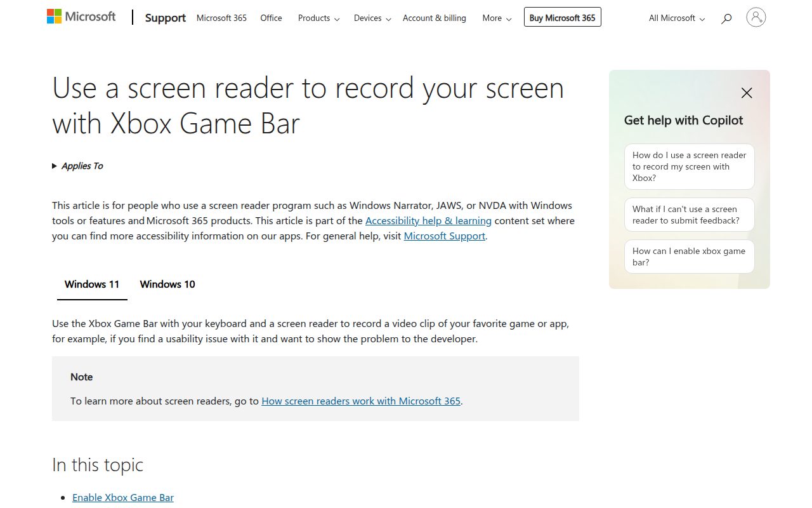Click the article title heading
Image resolution: width=812 pixels, height=508 pixels.
(x=308, y=105)
